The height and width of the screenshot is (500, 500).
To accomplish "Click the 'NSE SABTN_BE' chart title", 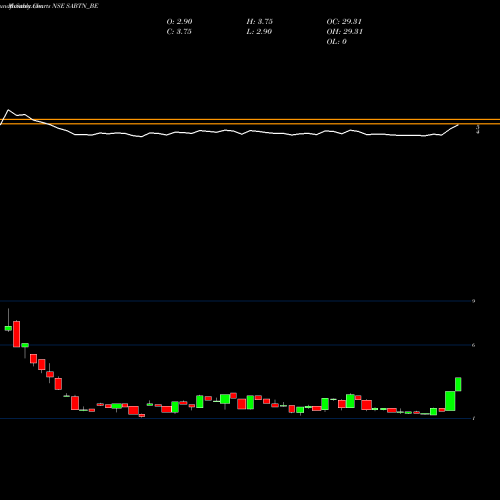I will coord(76,6).
